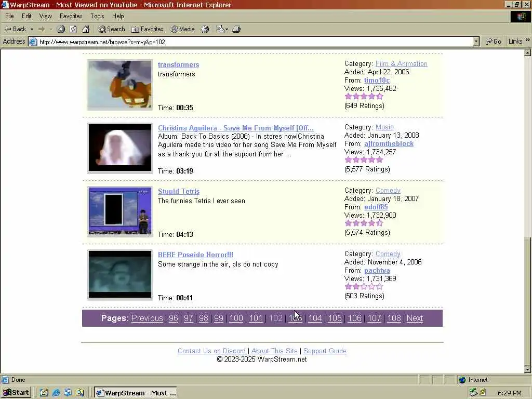
Task: Go to Home page icon
Action: pyautogui.click(x=86, y=29)
